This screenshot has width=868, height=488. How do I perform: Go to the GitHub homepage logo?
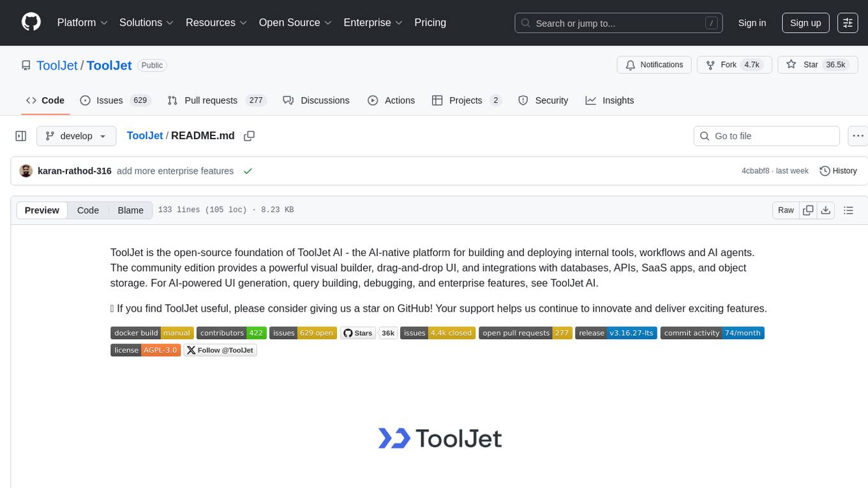(x=31, y=22)
